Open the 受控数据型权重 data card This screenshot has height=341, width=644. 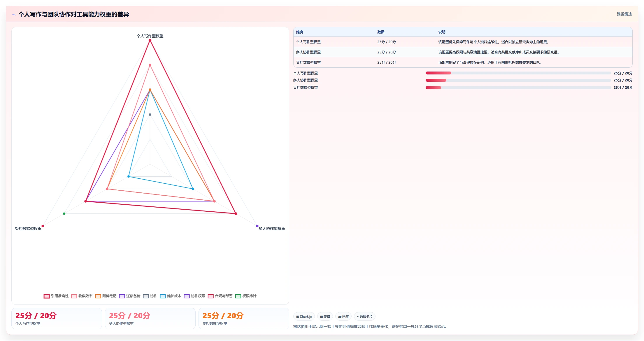pyautogui.click(x=244, y=319)
